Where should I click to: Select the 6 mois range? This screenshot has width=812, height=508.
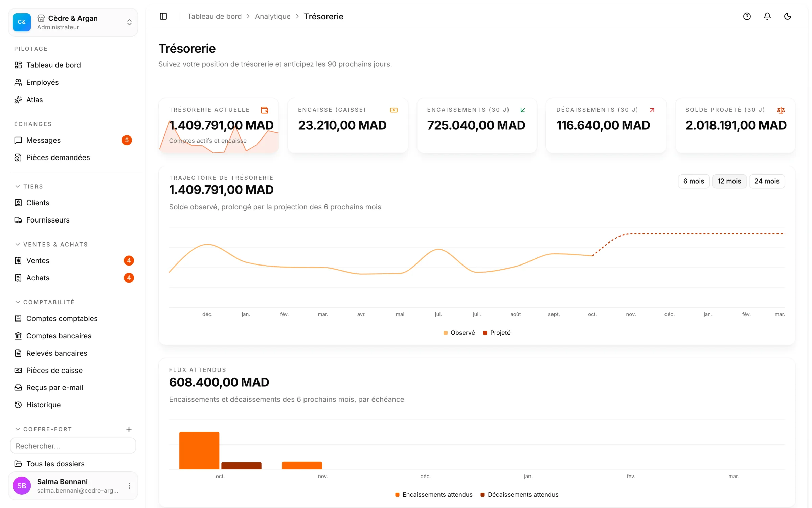(694, 181)
